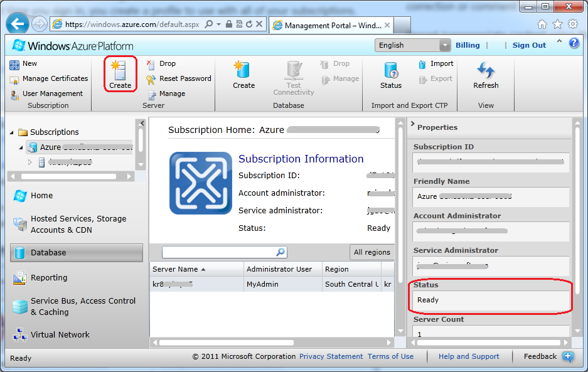Open Manage Certificates
This screenshot has width=588, height=372.
55,78
